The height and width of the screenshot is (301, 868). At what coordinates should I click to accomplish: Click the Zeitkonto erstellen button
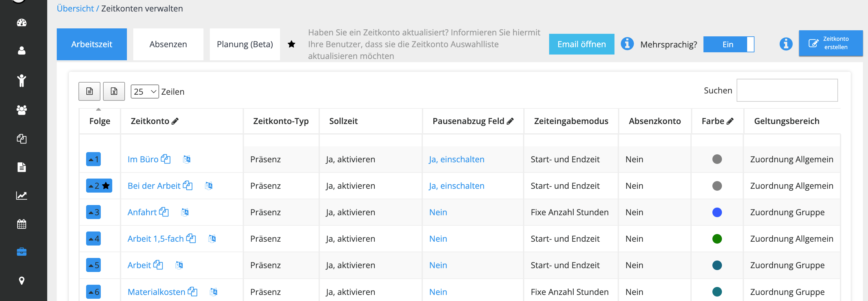click(x=831, y=43)
